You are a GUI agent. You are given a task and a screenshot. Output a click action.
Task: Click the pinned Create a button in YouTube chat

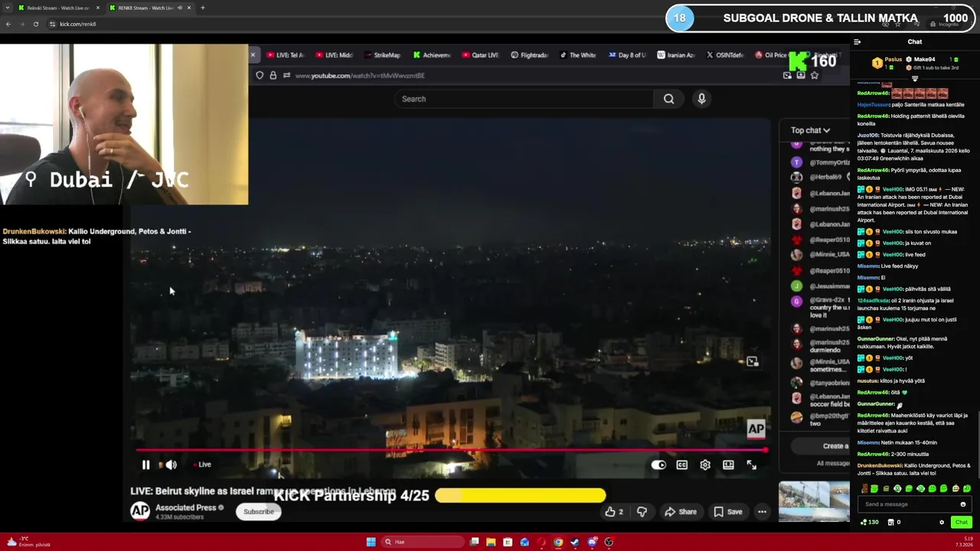821,445
